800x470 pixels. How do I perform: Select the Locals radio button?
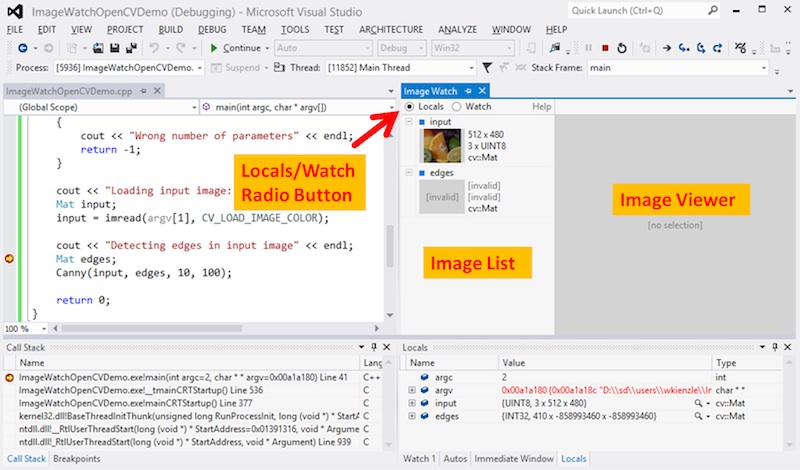[410, 107]
